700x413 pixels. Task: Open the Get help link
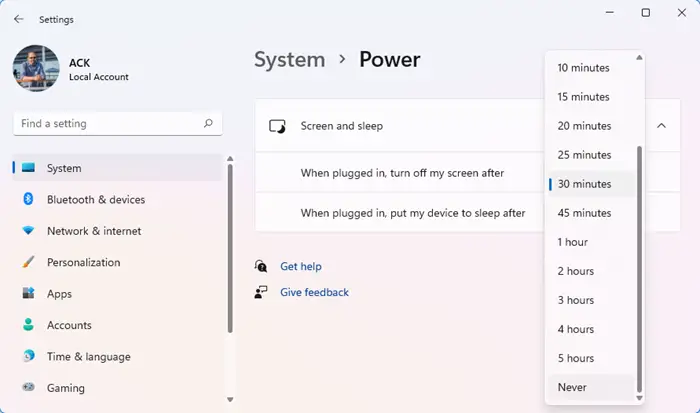pos(300,267)
